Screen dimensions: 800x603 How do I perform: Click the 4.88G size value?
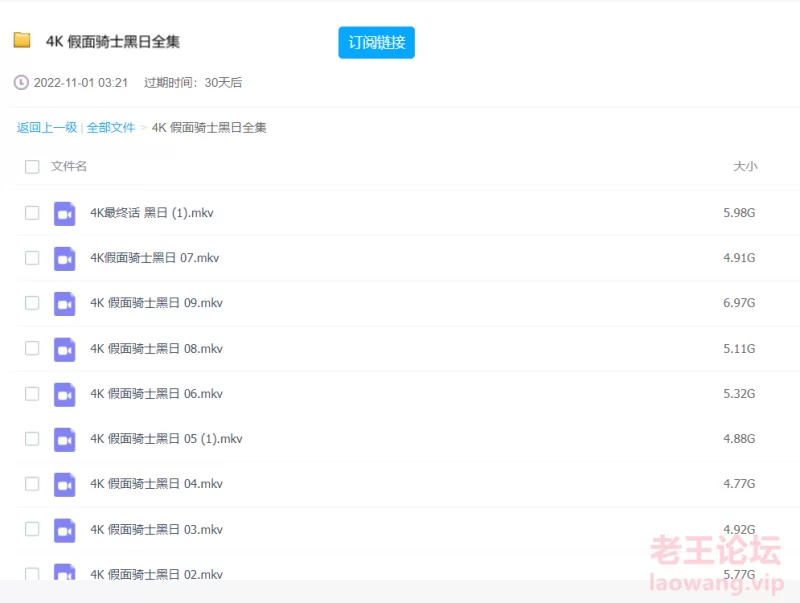tap(739, 439)
